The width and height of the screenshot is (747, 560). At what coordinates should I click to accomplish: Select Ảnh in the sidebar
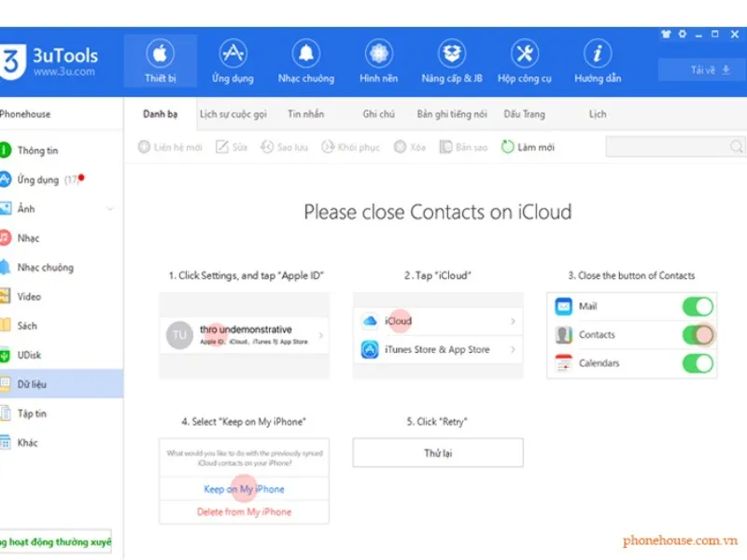[x=62, y=208]
